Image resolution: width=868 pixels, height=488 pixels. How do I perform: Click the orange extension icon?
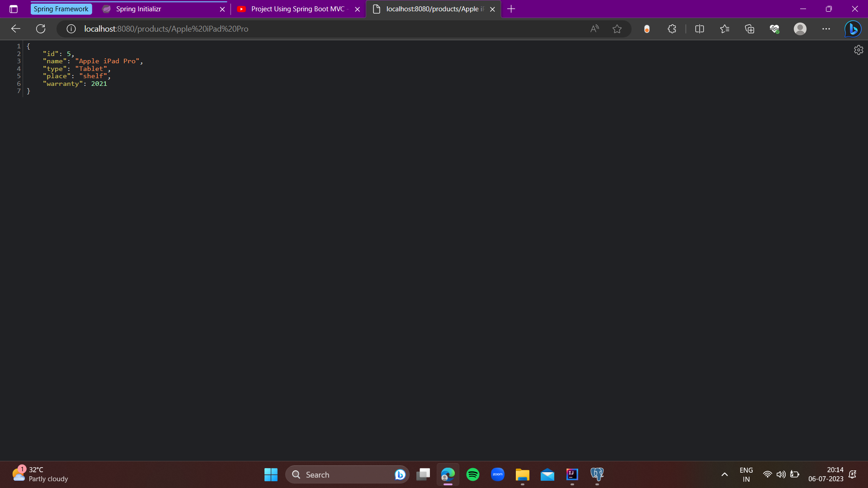646,28
